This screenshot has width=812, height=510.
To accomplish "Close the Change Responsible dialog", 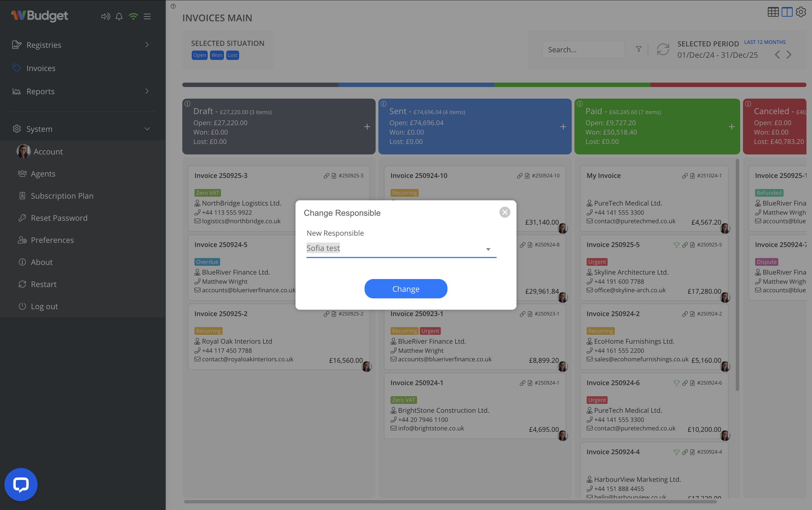I will [x=505, y=212].
